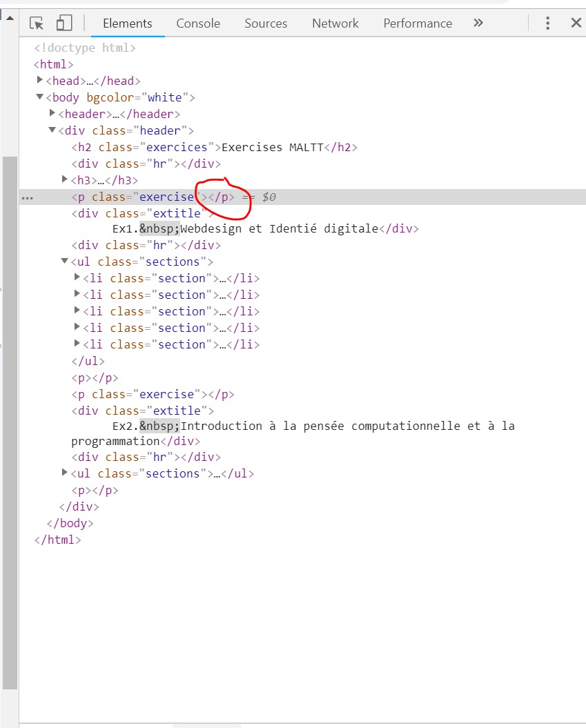Close the DevTools panel
This screenshot has height=728, width=586.
coord(576,23)
